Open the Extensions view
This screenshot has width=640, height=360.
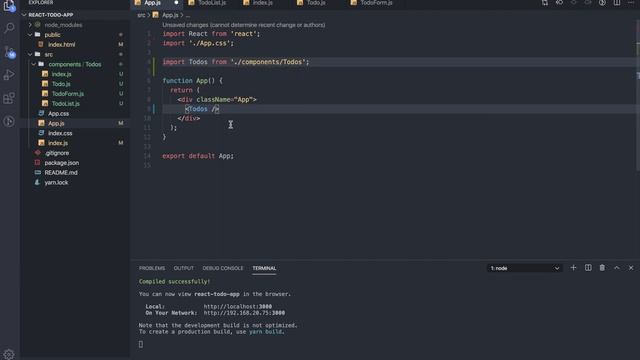pos(9,98)
